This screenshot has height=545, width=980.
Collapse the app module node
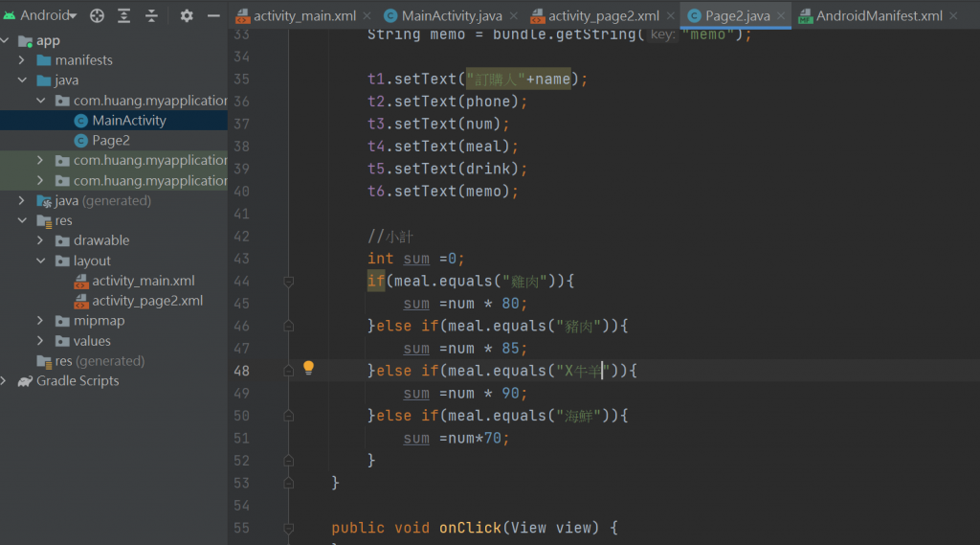point(5,40)
